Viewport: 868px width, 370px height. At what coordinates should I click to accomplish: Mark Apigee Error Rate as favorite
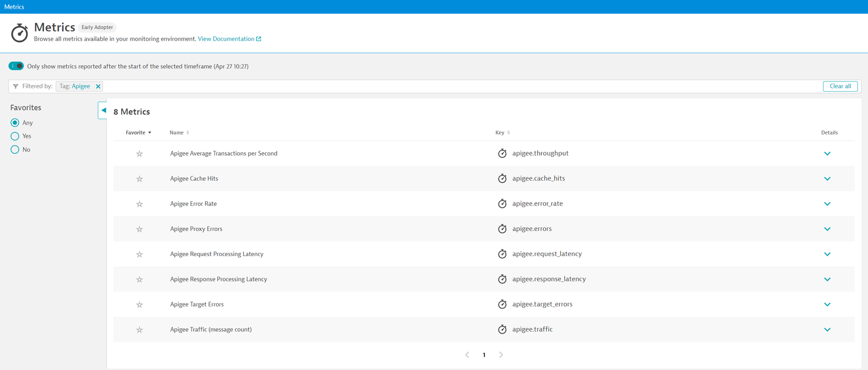[139, 204]
